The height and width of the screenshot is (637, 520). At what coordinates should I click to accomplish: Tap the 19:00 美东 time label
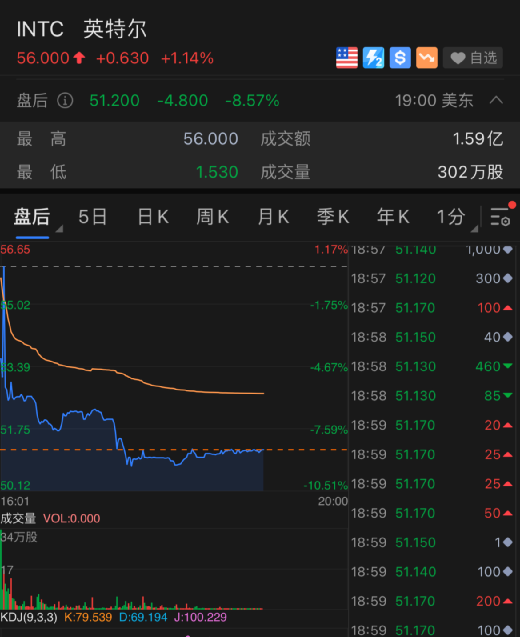[434, 100]
